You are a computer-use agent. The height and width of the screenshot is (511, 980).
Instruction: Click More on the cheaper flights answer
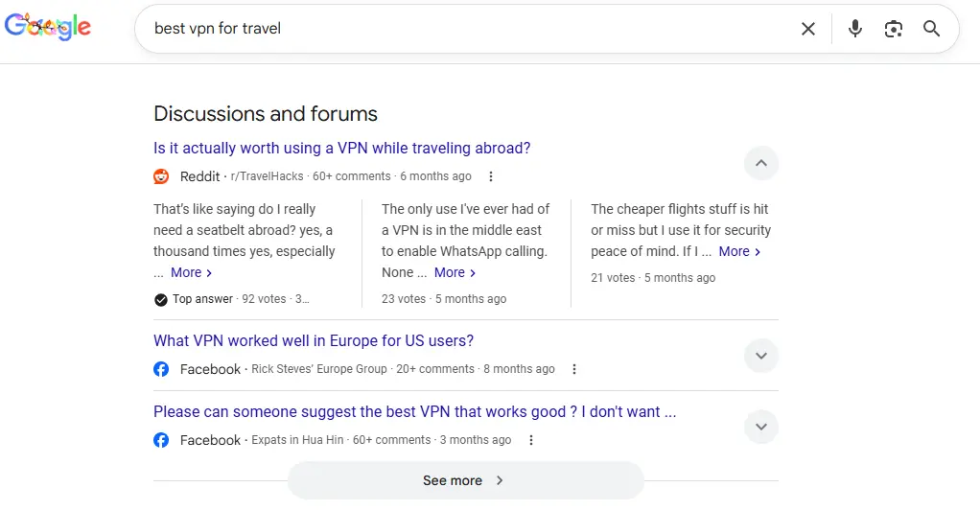pos(739,251)
